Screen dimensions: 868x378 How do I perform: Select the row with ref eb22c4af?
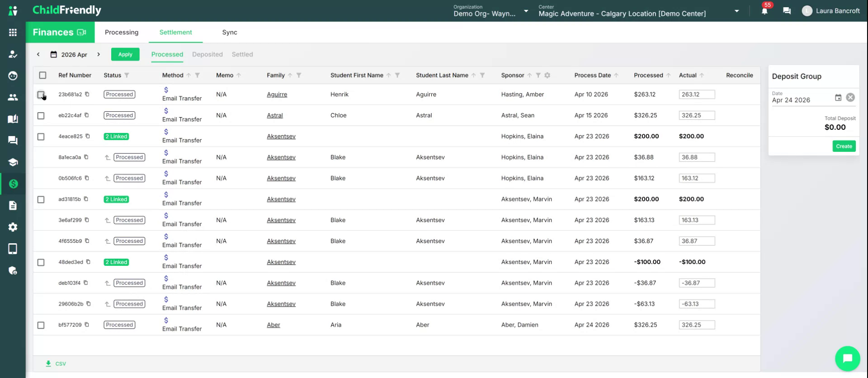click(41, 116)
